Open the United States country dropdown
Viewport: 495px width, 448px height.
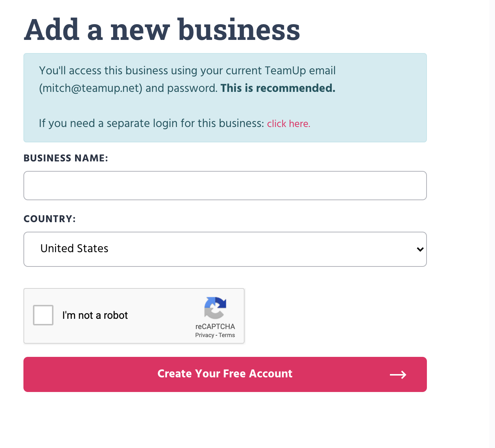pyautogui.click(x=225, y=249)
